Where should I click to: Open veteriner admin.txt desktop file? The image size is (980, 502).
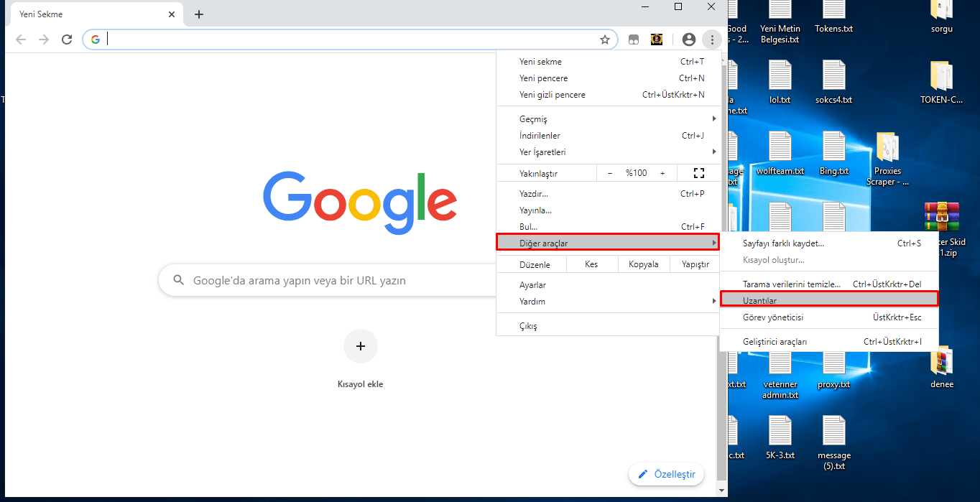[x=781, y=376]
